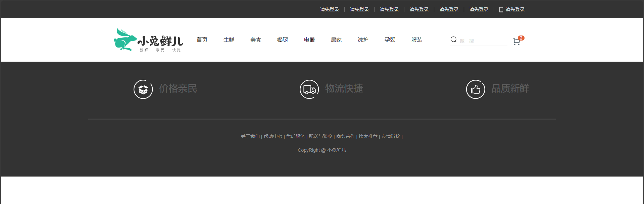
Task: Open the shopping cart icon
Action: 516,42
